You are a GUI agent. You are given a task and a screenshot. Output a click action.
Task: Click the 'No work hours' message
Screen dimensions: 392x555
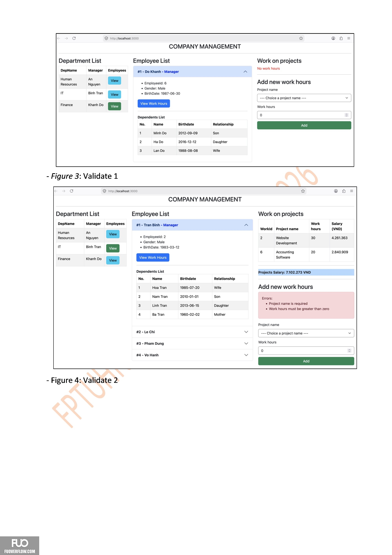click(x=268, y=69)
